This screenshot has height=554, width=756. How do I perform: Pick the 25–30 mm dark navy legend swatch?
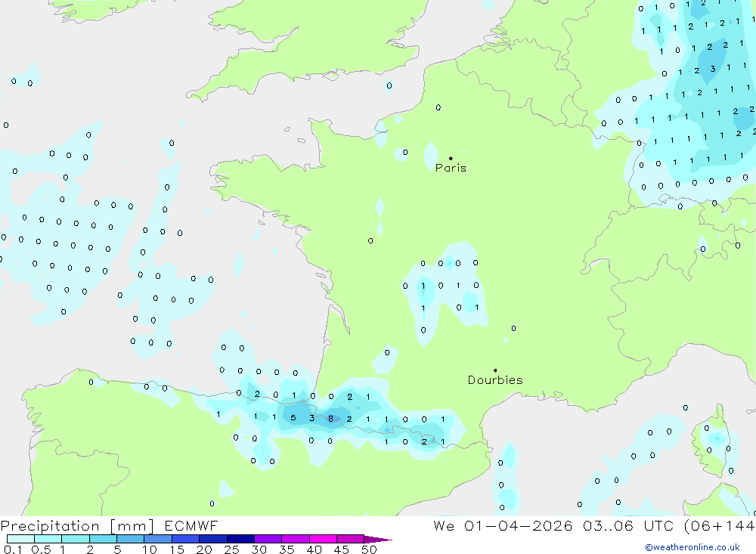coord(240,539)
